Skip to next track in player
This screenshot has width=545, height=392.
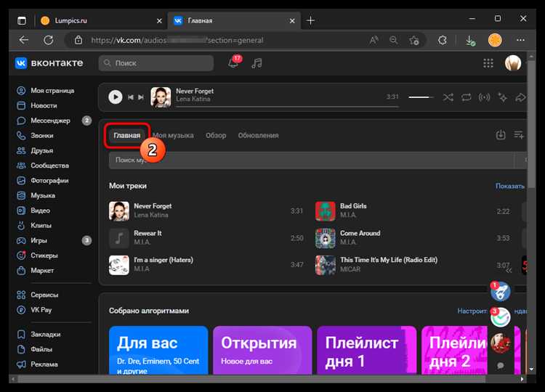pos(141,97)
